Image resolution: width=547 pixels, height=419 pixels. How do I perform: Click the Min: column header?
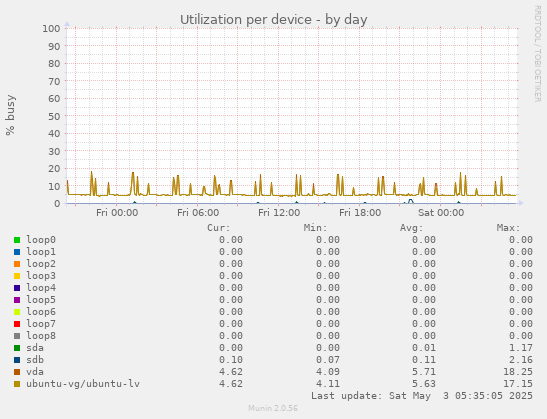315,228
